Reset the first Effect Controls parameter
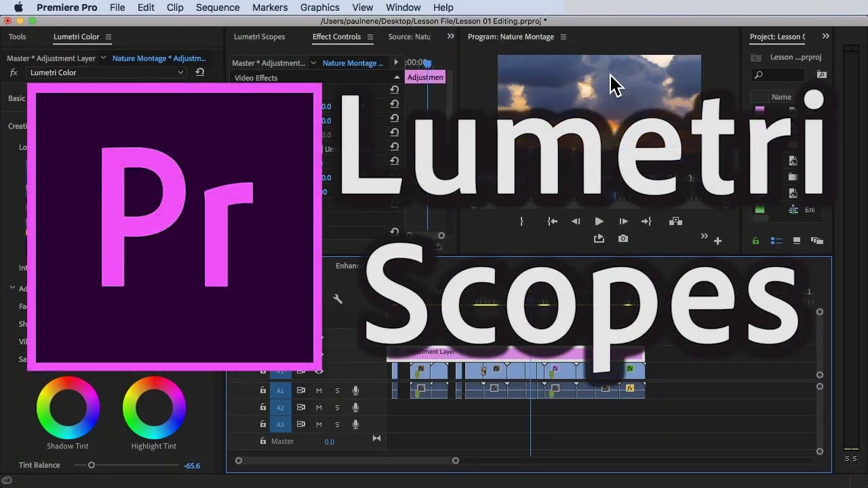The image size is (868, 488). click(x=394, y=89)
